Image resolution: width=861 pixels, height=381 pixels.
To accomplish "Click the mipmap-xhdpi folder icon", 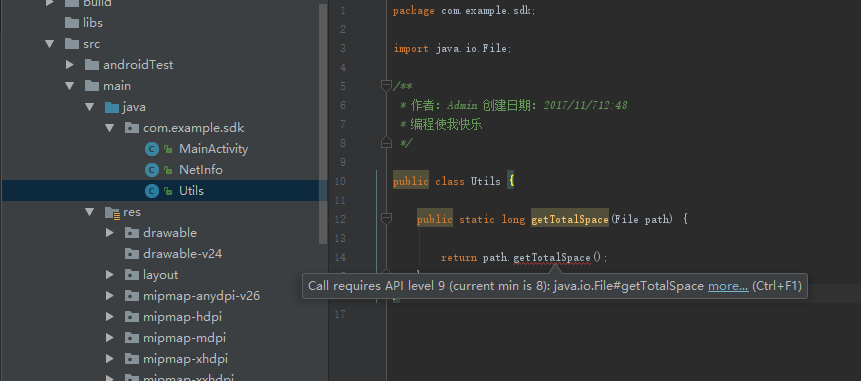I will [132, 359].
